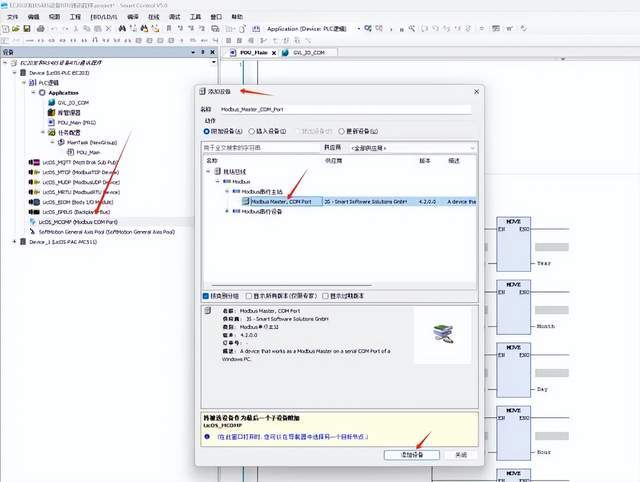Screen dimensions: 640x482
Task: Click the Print icon in the toolbar
Action: click(x=41, y=29)
